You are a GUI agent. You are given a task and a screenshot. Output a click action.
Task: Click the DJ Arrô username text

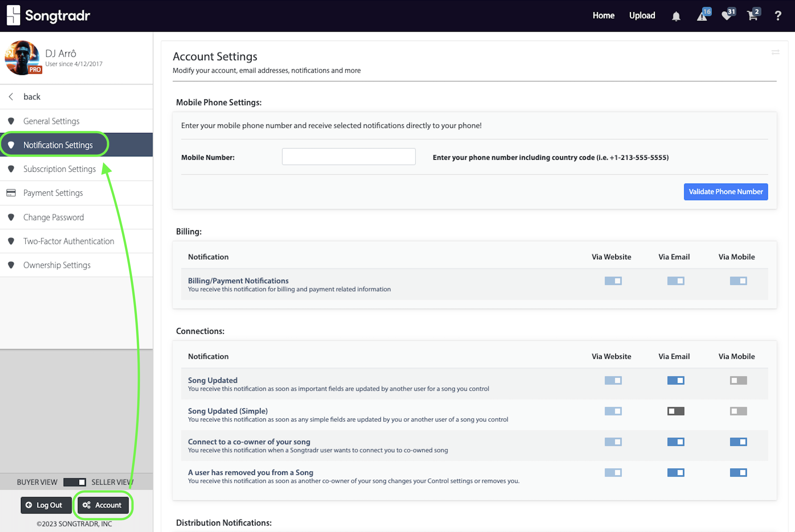(61, 54)
